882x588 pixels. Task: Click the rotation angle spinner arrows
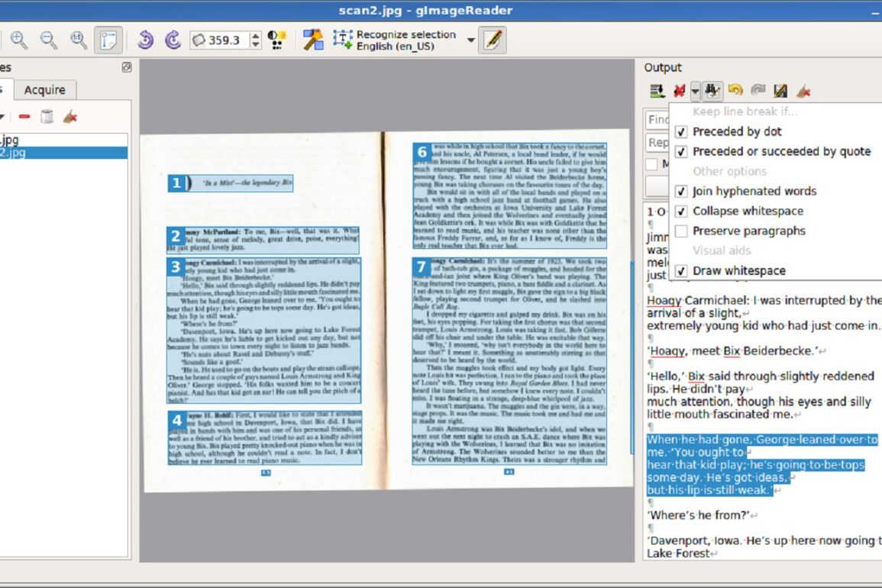pyautogui.click(x=256, y=40)
